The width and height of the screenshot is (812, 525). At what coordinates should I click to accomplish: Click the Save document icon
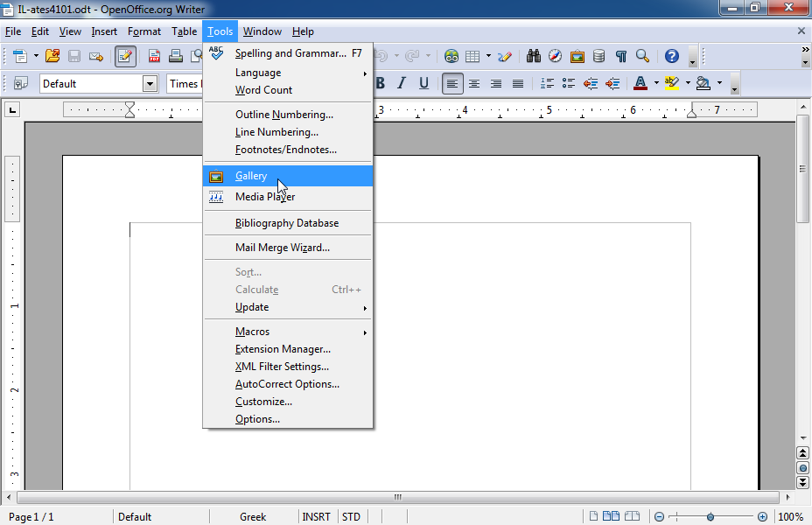point(74,56)
